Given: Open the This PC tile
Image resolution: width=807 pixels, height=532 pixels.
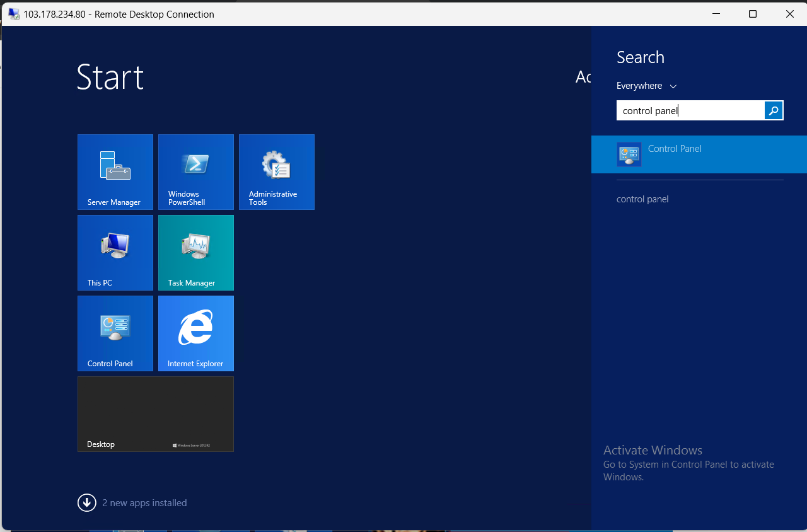Looking at the screenshot, I should [x=115, y=253].
